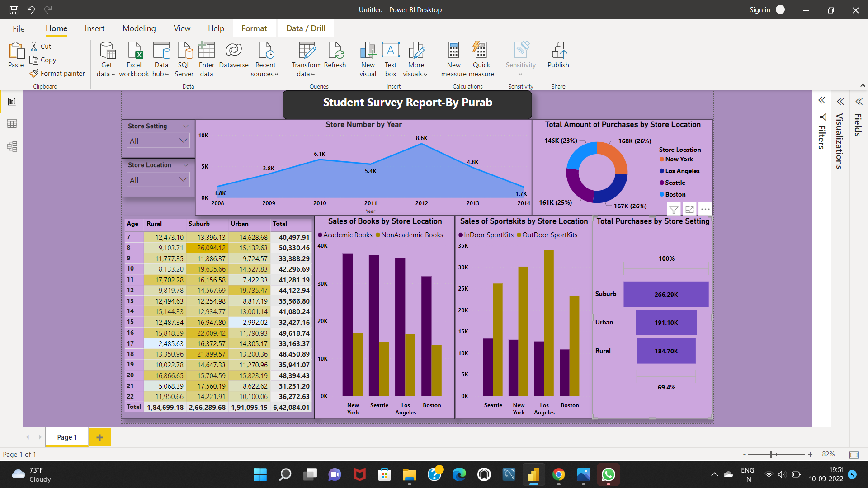
Task: Switch to the Format ribbon tab
Action: pyautogui.click(x=254, y=28)
